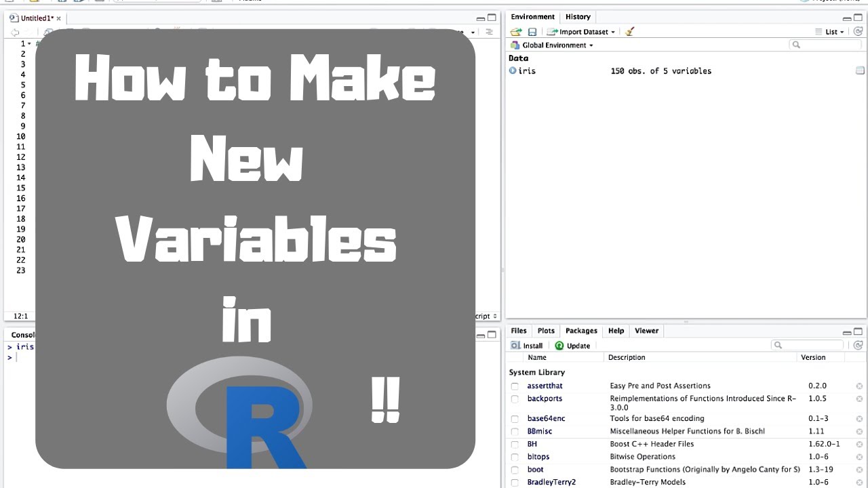Image resolution: width=868 pixels, height=488 pixels.
Task: Check the boot package checkbox
Action: pyautogui.click(x=515, y=470)
